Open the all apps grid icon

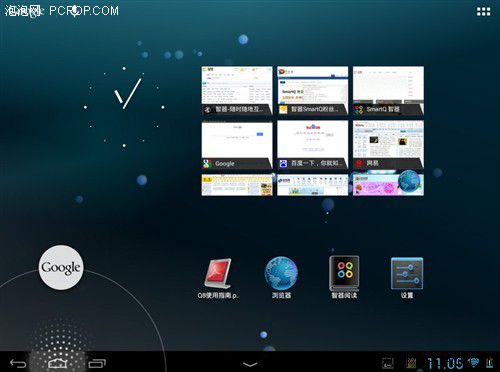(x=483, y=12)
